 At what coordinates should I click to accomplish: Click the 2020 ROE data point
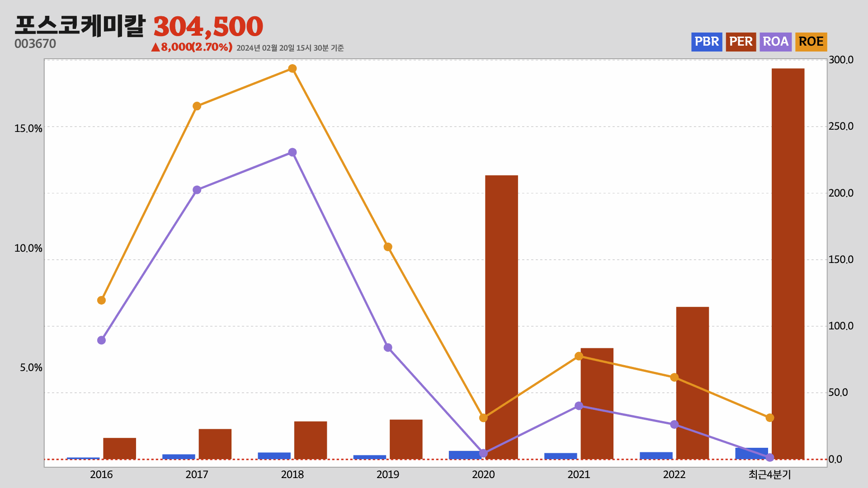pyautogui.click(x=483, y=418)
